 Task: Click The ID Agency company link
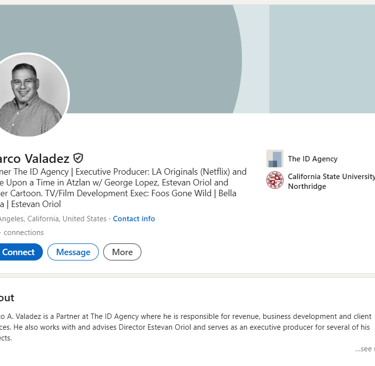313,159
